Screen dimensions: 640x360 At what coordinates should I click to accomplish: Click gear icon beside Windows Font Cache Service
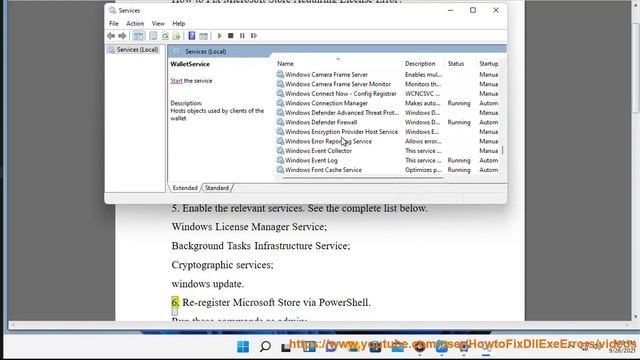tap(280, 169)
